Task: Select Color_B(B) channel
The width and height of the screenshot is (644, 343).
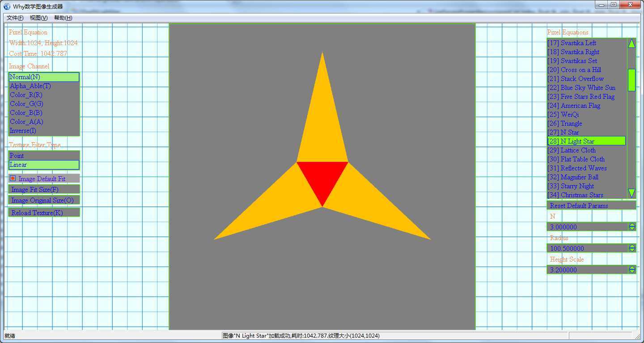Action: (x=44, y=113)
